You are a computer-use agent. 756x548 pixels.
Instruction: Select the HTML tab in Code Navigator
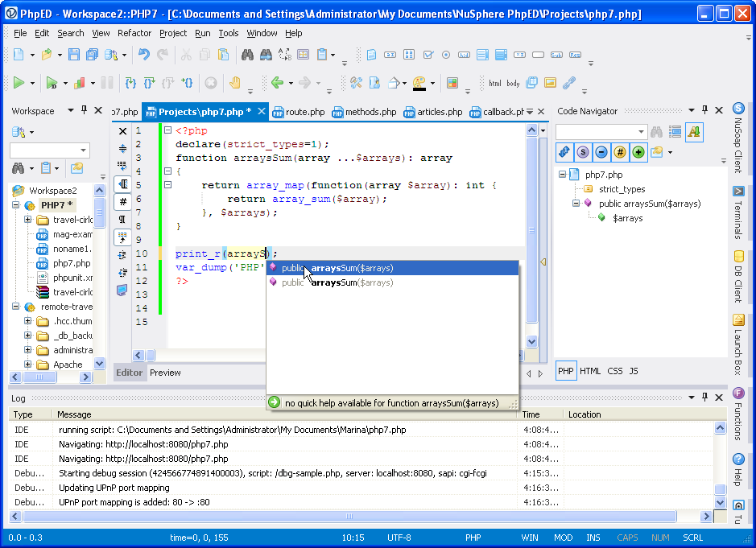click(590, 371)
